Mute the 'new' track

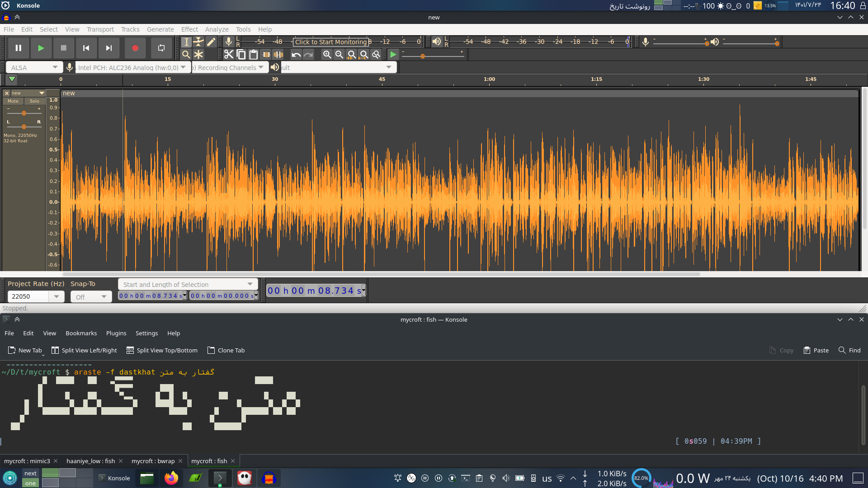(x=13, y=101)
